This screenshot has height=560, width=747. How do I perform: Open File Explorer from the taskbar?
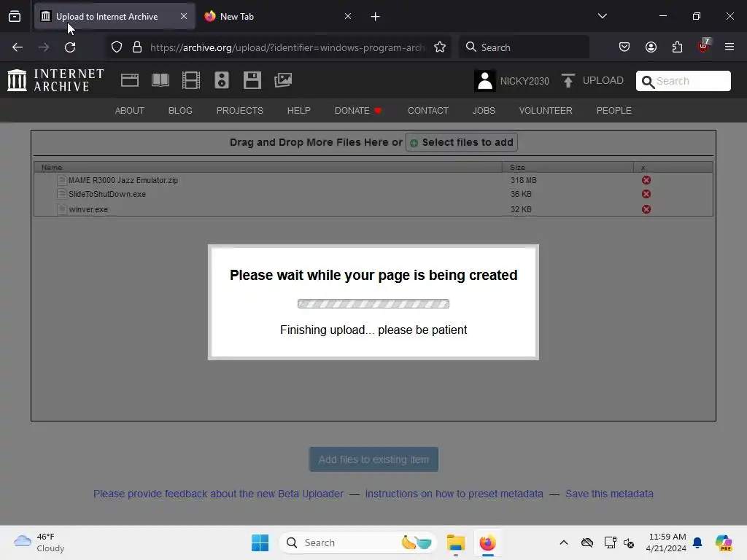pos(455,542)
